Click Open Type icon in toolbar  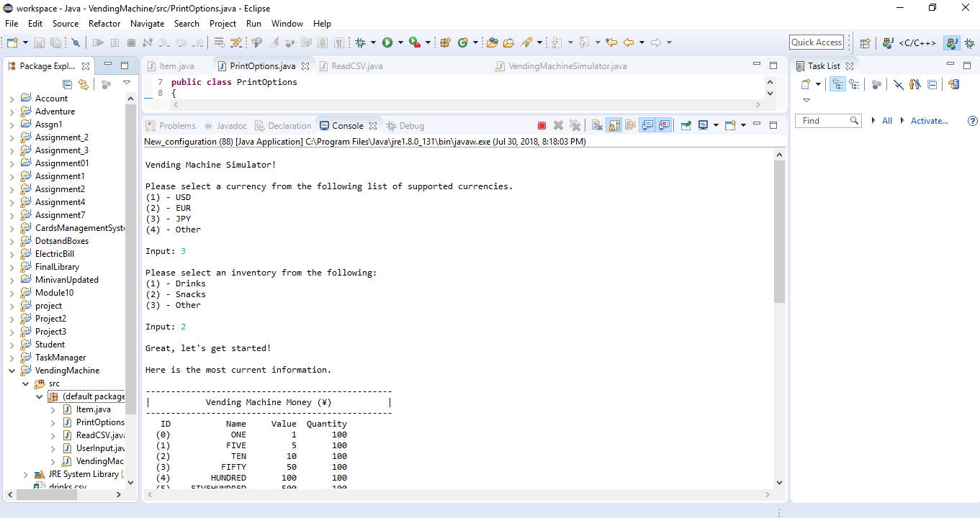(x=493, y=42)
